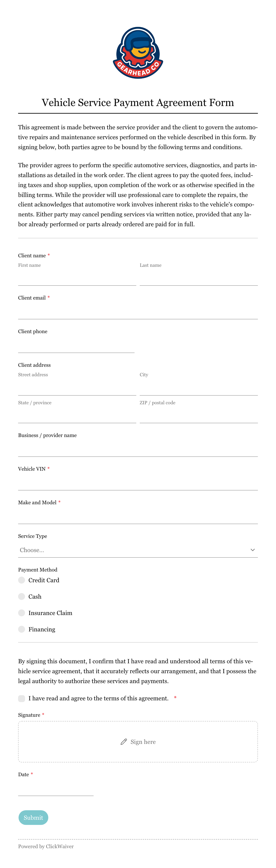The height and width of the screenshot is (868, 276).
Task: Click the Gearhead Co logo
Action: [x=138, y=53]
